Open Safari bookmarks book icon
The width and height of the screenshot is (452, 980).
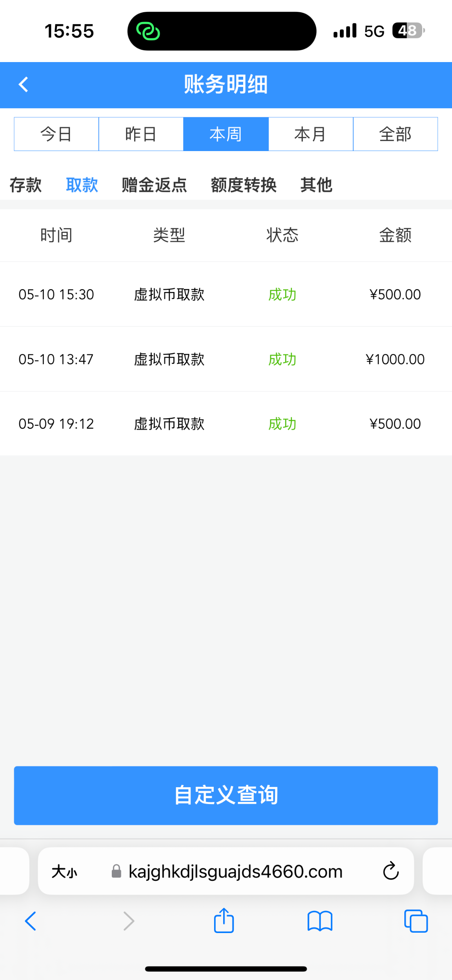(320, 921)
